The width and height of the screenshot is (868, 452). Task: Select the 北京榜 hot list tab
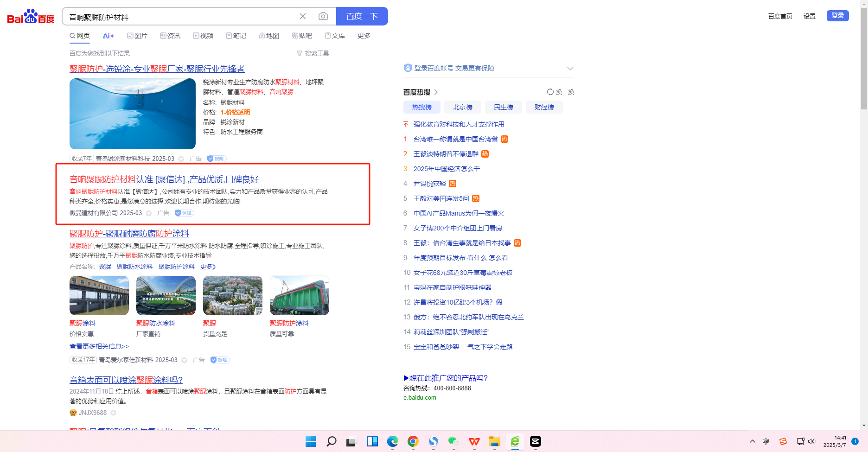tap(462, 107)
